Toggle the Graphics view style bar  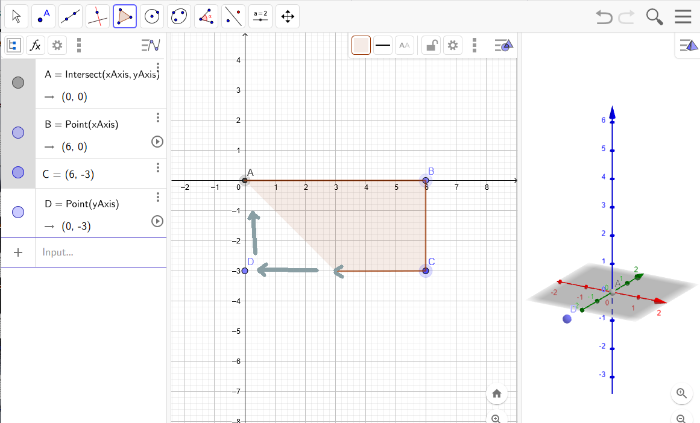point(504,45)
